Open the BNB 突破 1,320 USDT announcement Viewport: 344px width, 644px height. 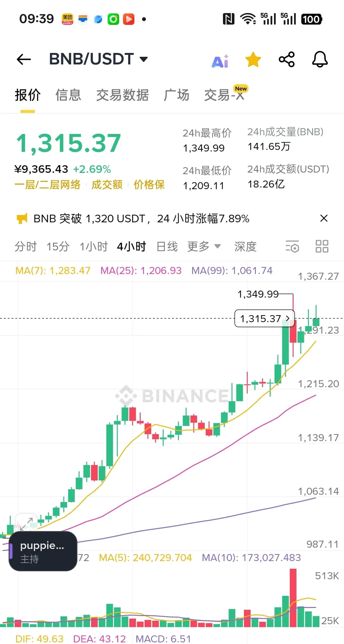[141, 219]
